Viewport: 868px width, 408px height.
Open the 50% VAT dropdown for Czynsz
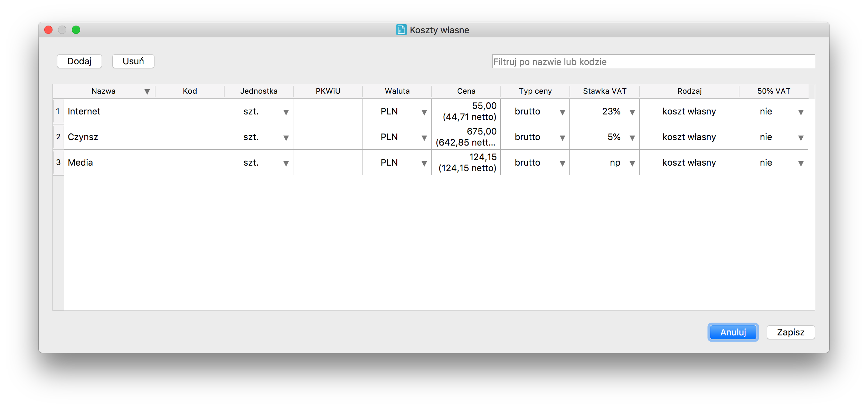(801, 138)
